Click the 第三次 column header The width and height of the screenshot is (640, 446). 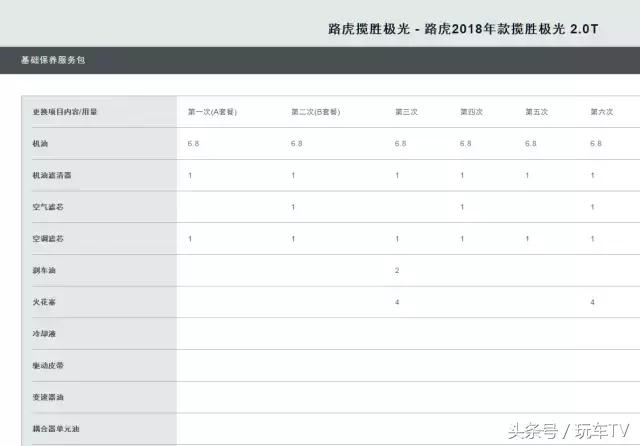coord(407,112)
